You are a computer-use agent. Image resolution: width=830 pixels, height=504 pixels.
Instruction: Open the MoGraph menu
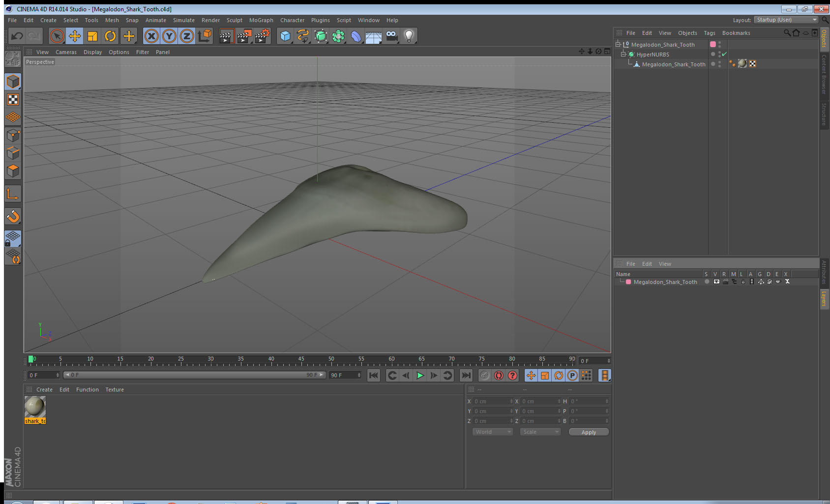[x=261, y=20]
